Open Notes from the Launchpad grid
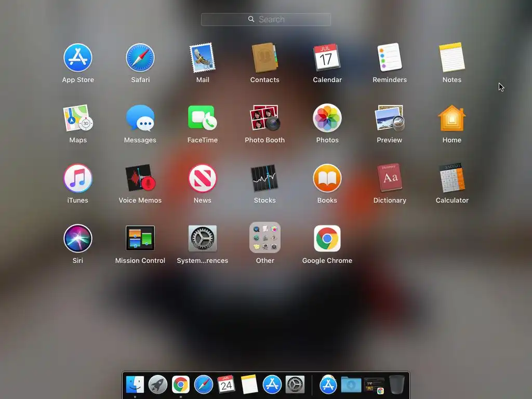This screenshot has width=532, height=399. tap(452, 57)
